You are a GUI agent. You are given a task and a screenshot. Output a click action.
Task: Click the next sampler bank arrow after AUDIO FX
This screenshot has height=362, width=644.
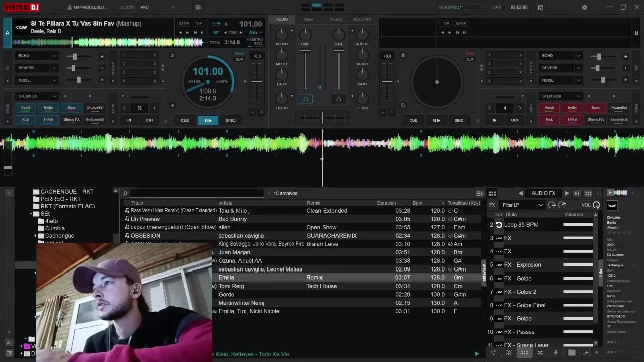pyautogui.click(x=567, y=193)
